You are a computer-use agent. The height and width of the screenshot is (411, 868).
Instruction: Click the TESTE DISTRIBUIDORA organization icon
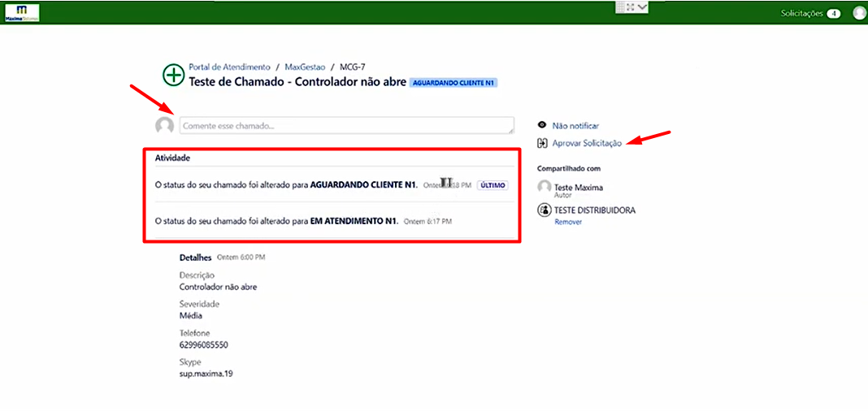coord(545,210)
